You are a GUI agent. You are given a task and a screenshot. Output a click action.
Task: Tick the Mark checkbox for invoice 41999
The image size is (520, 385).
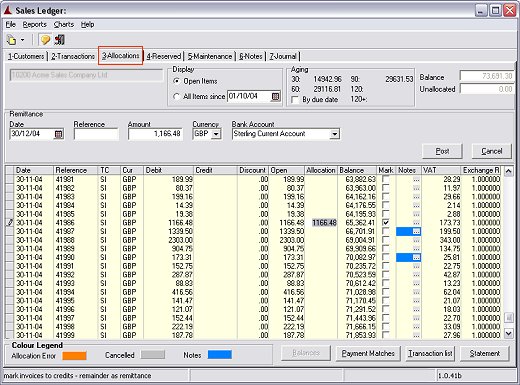click(386, 335)
